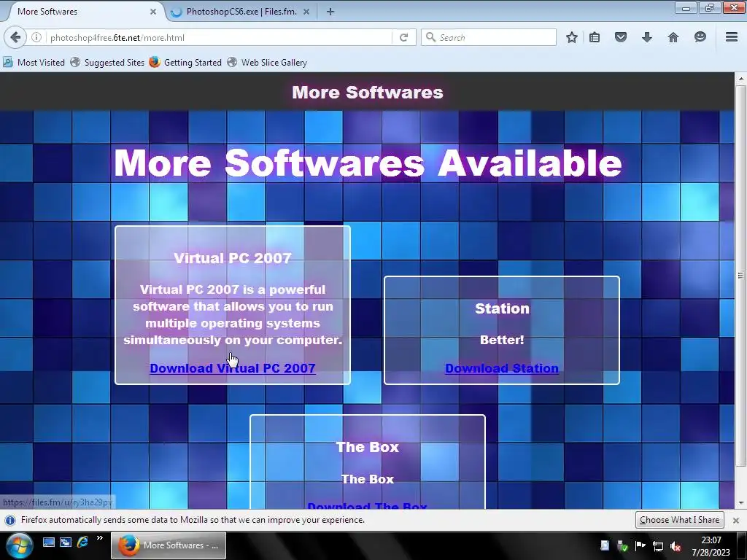
Task: Open the Hello chat smiley icon
Action: click(700, 37)
